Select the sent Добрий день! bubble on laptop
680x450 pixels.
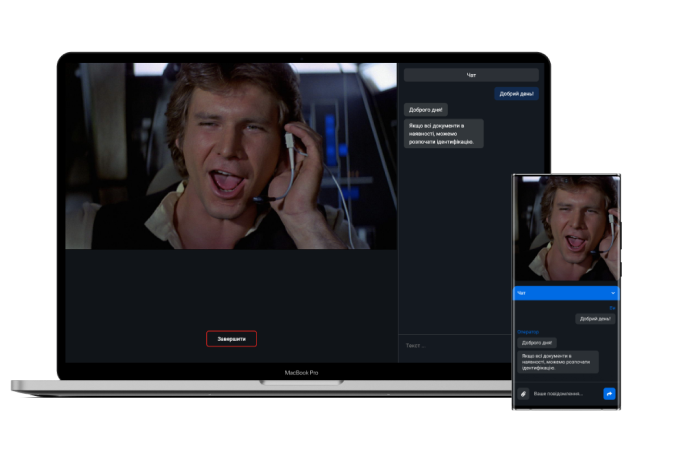click(x=516, y=94)
